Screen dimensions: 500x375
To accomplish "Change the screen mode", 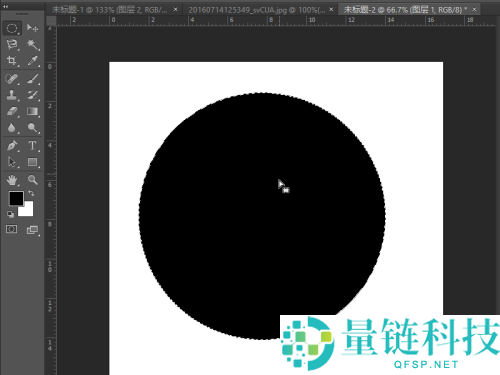I will [x=32, y=230].
